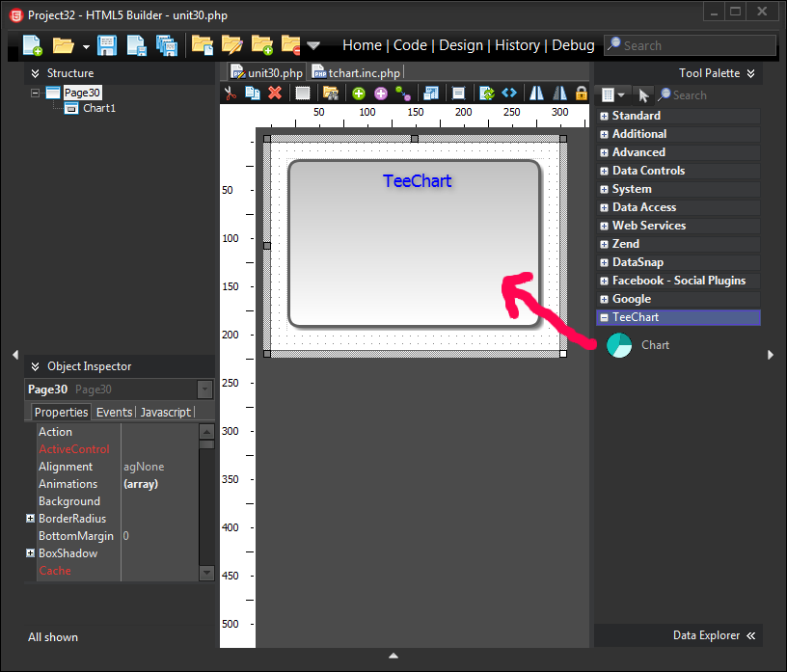Expand the DataSnap palette category
The width and height of the screenshot is (787, 672).
(605, 262)
